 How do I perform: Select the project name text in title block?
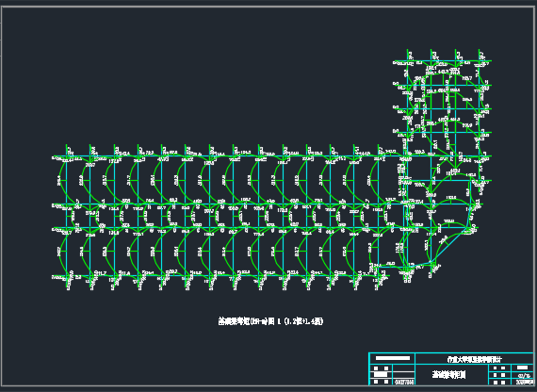coord(474,360)
